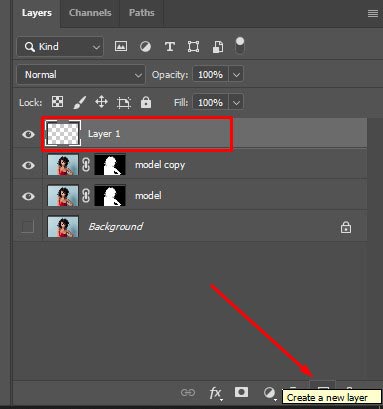
Task: Click the 'model' layer name
Action: tap(148, 195)
